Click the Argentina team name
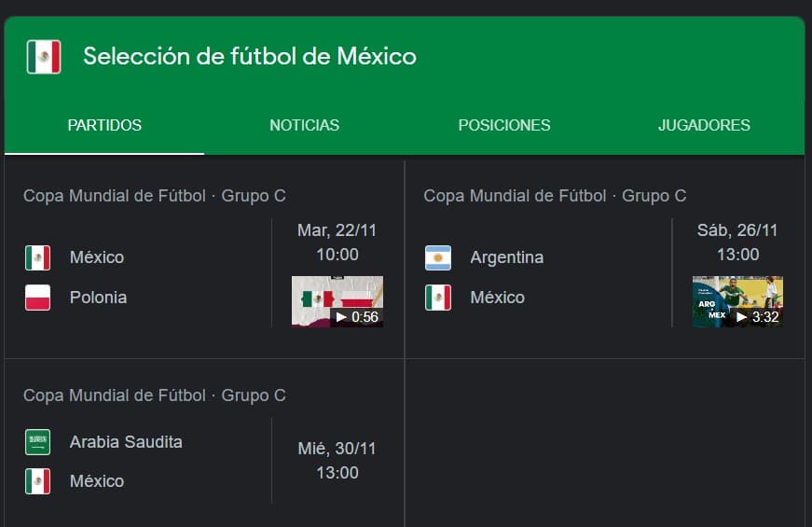The image size is (812, 527). coord(506,257)
